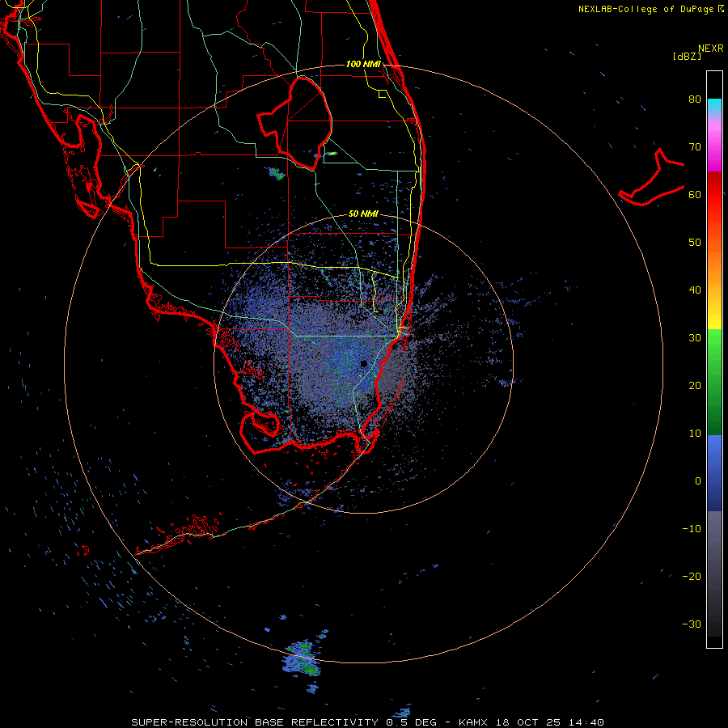The width and height of the screenshot is (728, 728).
Task: Click the yellow-green echo east of Lake Okeechobee
Action: pos(332,153)
